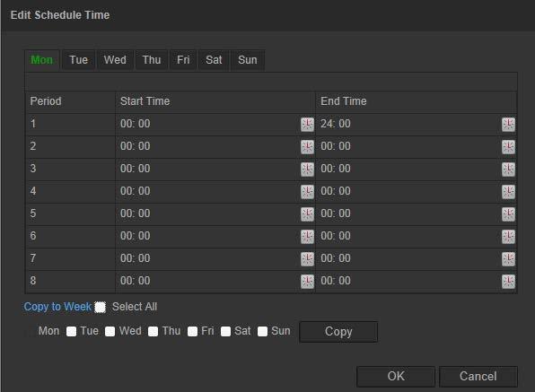Click clock icon for Period 3 end time
535x392 pixels.
pyautogui.click(x=508, y=170)
